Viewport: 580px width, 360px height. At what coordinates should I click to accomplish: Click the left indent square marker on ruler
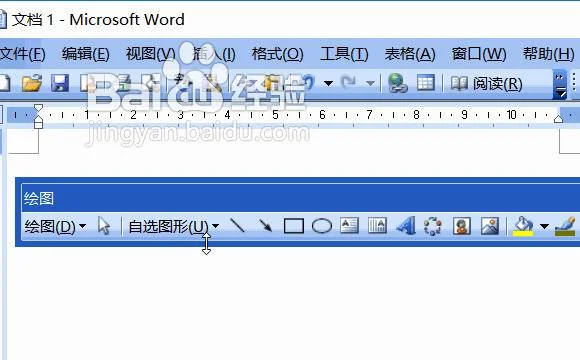pyautogui.click(x=38, y=125)
